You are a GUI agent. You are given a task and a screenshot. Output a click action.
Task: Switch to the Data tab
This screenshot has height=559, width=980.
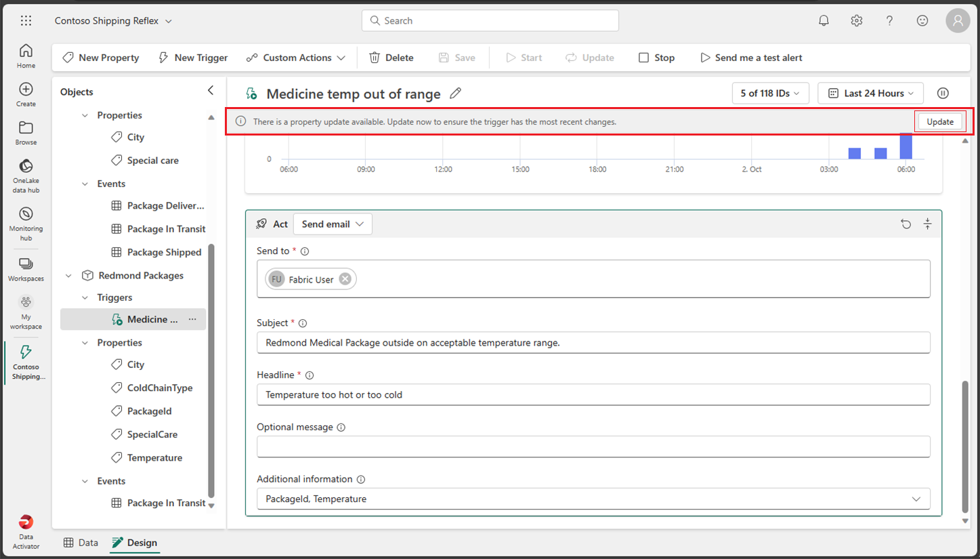(81, 543)
